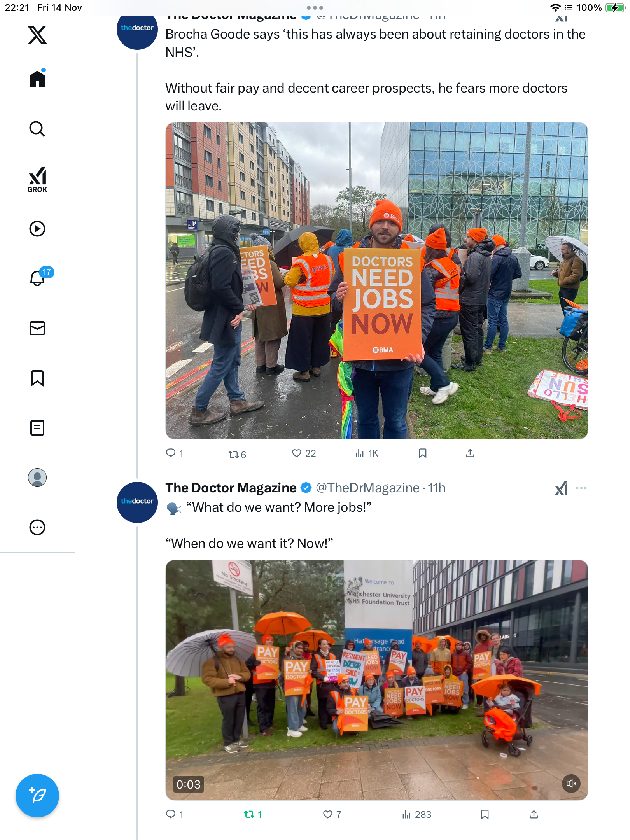Viewport: 630px width, 840px height.
Task: Undo repost on the 'More jobs' video post
Action: [x=253, y=814]
